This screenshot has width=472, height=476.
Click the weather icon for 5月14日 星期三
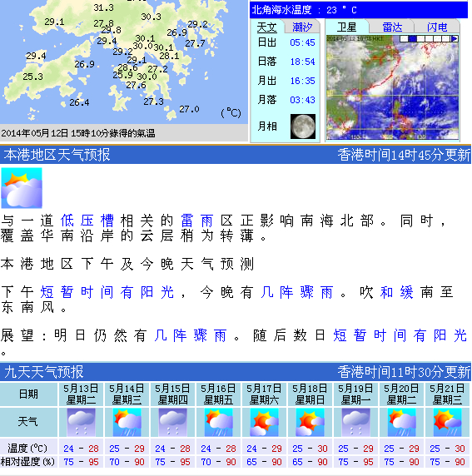127,422
